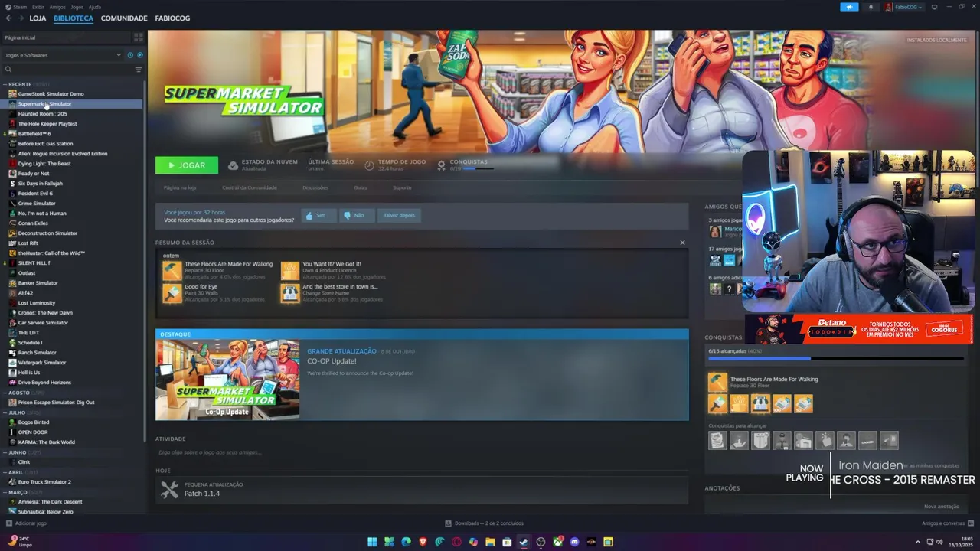Choose Talvez depois option

(x=399, y=216)
